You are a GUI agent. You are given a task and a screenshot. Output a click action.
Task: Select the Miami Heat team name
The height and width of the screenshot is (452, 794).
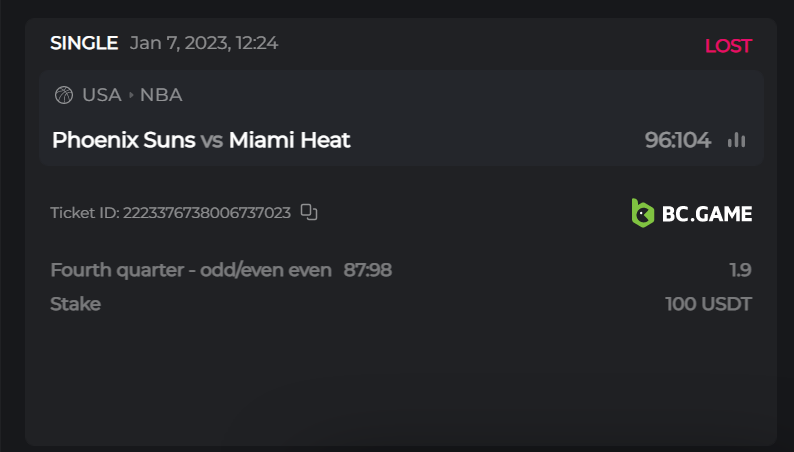tap(289, 140)
